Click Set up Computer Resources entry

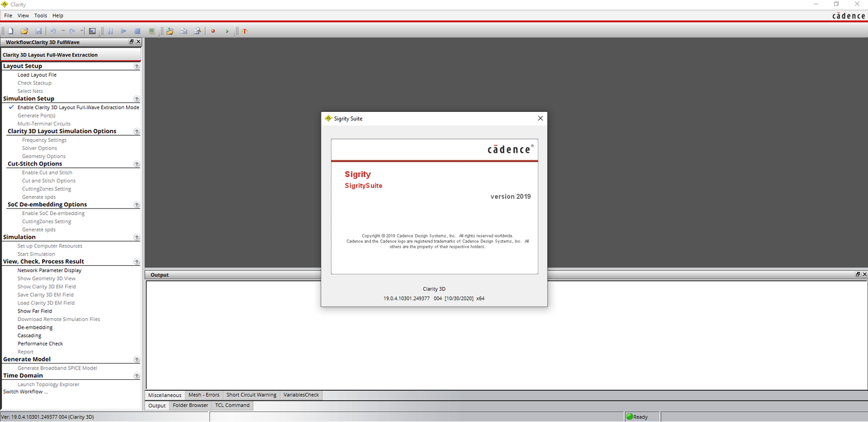click(x=50, y=246)
